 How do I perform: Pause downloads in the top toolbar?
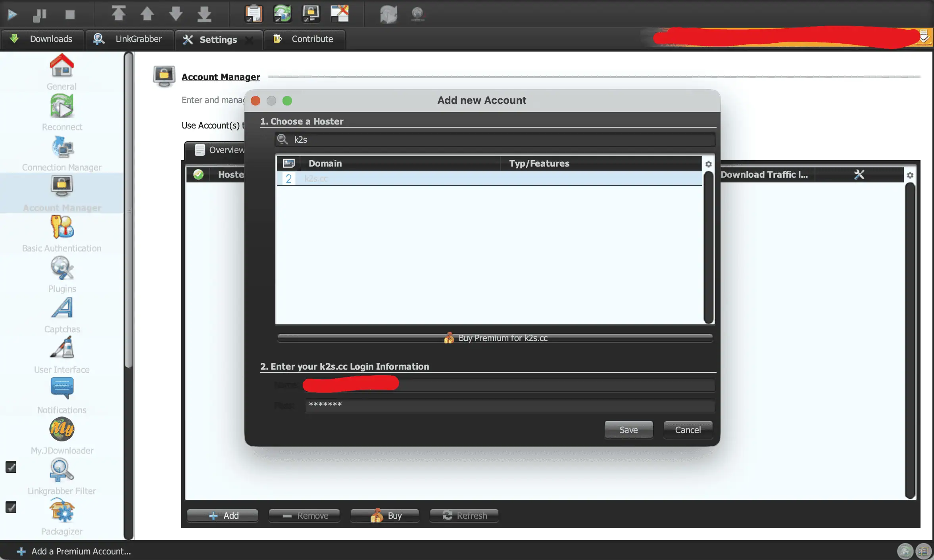pyautogui.click(x=40, y=15)
